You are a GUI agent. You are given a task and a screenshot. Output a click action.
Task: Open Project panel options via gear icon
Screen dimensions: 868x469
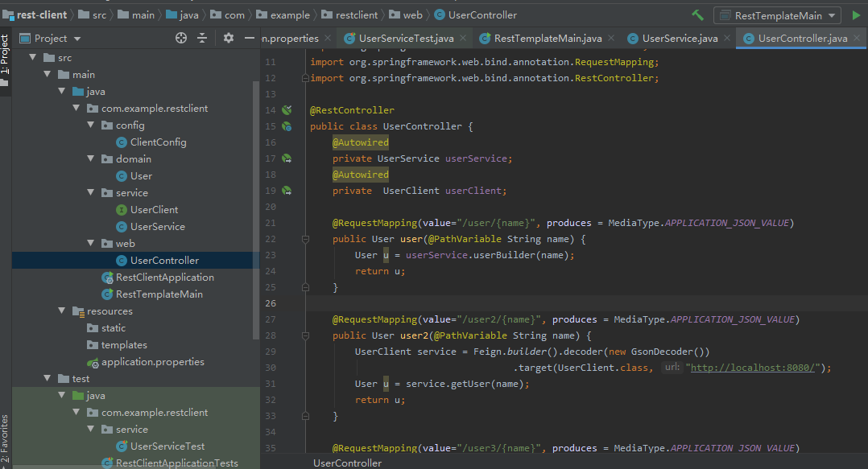(x=228, y=38)
